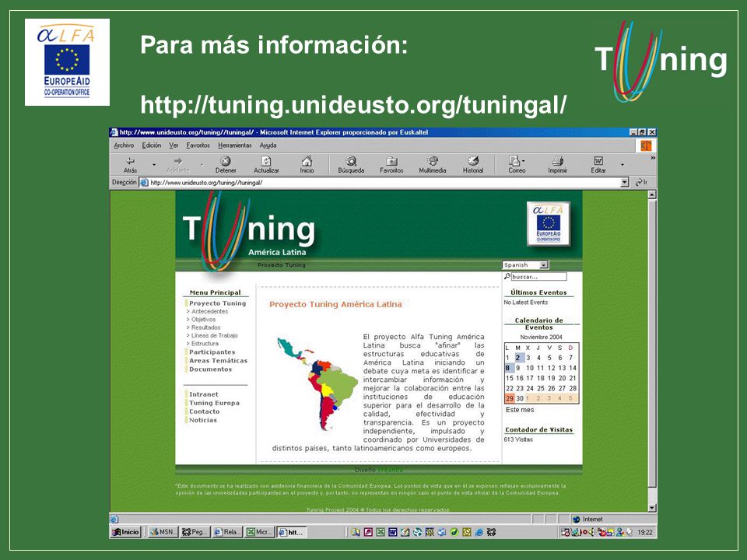Switch to the MSN taskbar window
The image size is (747, 560).
[163, 532]
